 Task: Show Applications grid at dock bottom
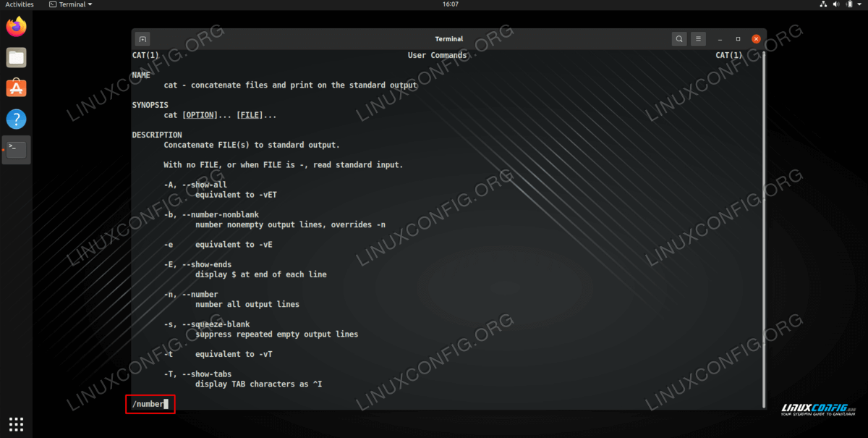coord(16,424)
